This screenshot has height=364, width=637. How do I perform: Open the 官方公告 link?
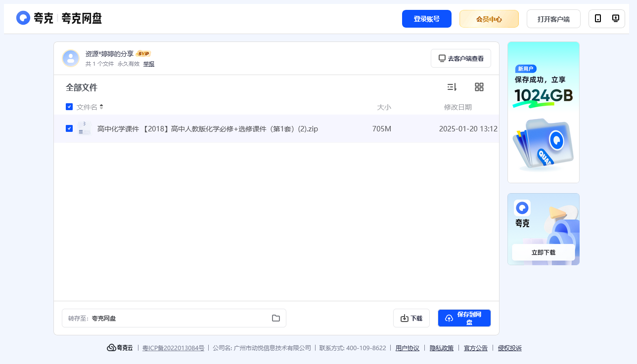(x=476, y=348)
